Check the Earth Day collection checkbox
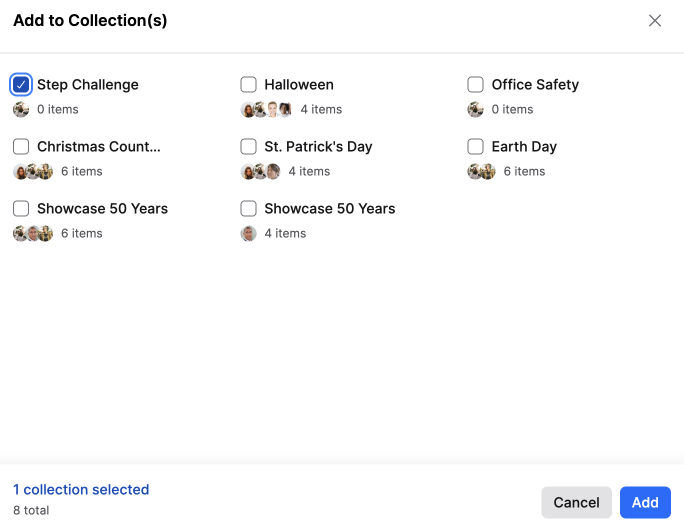Image resolution: width=684 pixels, height=530 pixels. [x=475, y=147]
